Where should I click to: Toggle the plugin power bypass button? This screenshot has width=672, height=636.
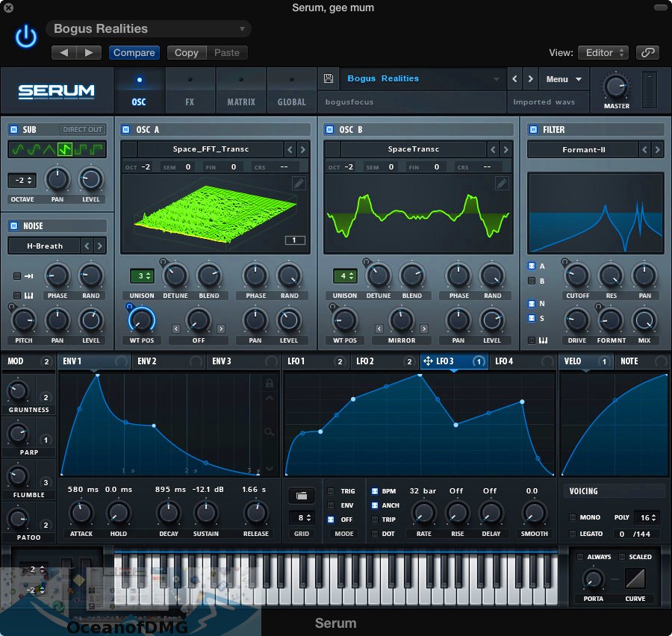[x=26, y=36]
